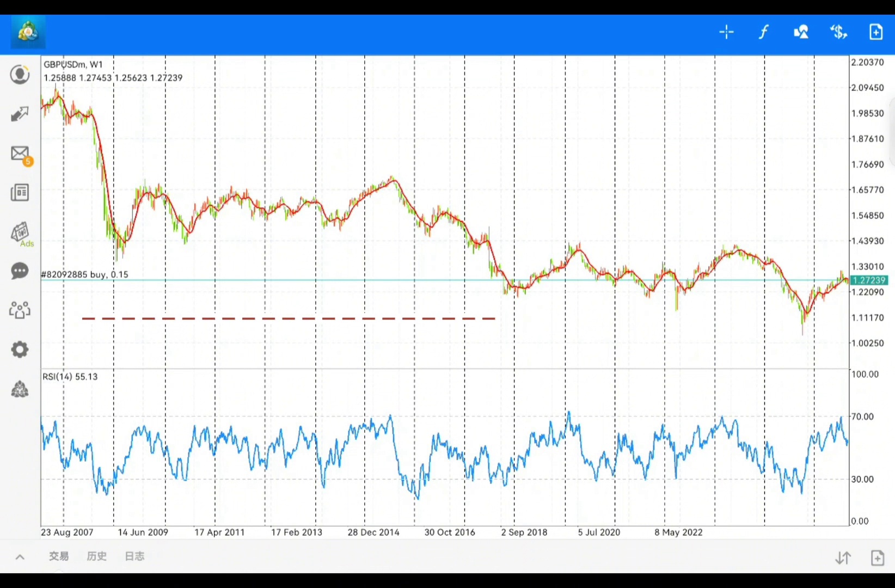Image resolution: width=895 pixels, height=588 pixels.
Task: Select the #82092885 buy order line label
Action: click(85, 274)
